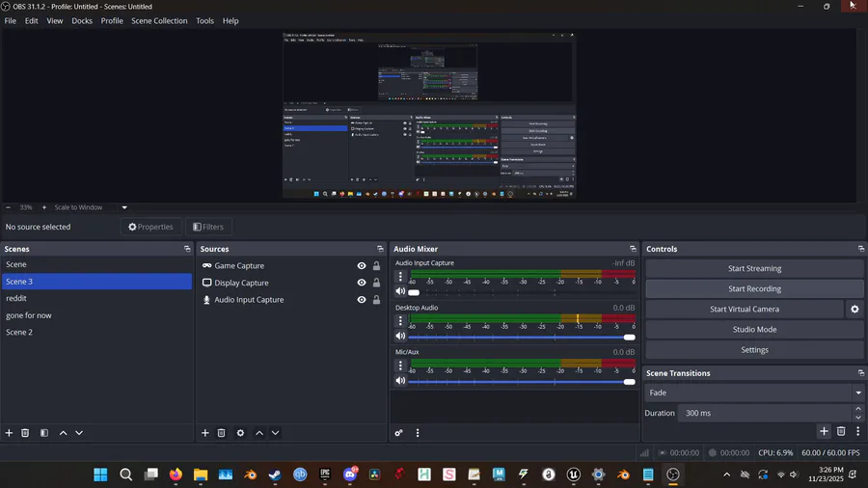868x488 pixels.
Task: Open the Profile menu
Action: [112, 20]
